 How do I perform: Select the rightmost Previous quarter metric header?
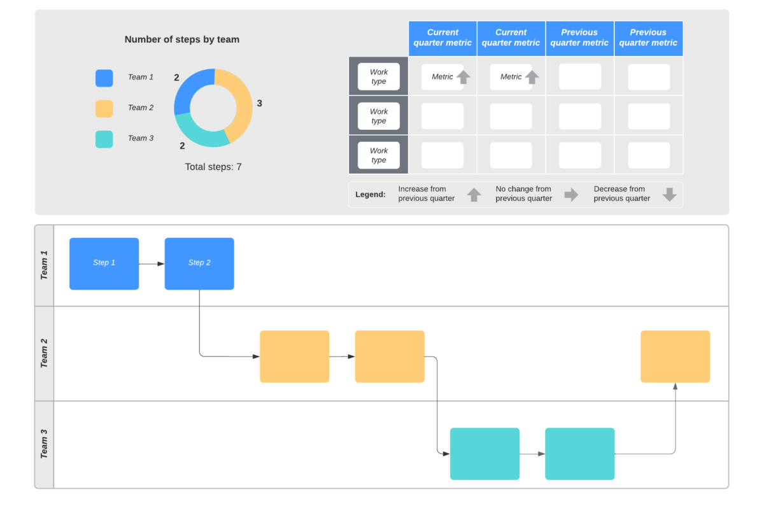click(648, 38)
